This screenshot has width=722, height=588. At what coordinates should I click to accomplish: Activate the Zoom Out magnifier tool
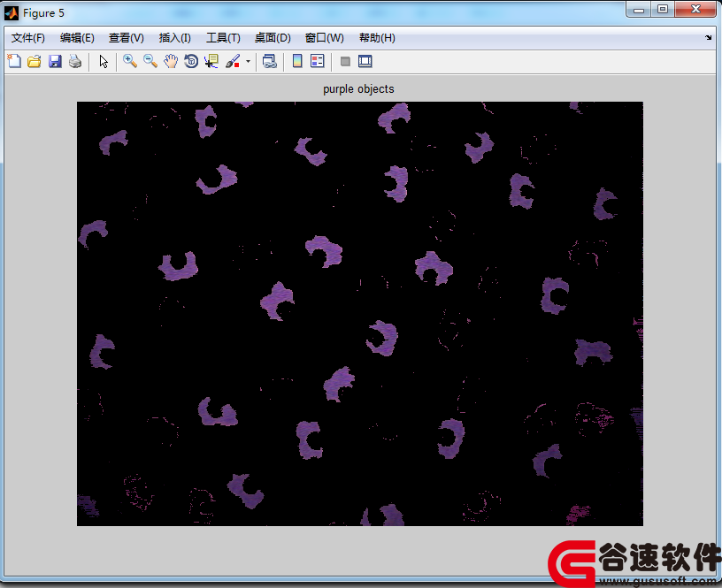[150, 61]
